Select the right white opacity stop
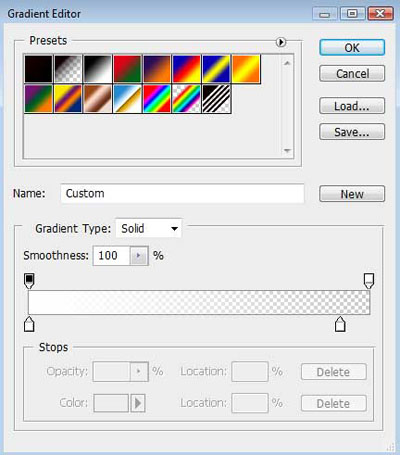This screenshot has height=455, width=400. point(369,281)
